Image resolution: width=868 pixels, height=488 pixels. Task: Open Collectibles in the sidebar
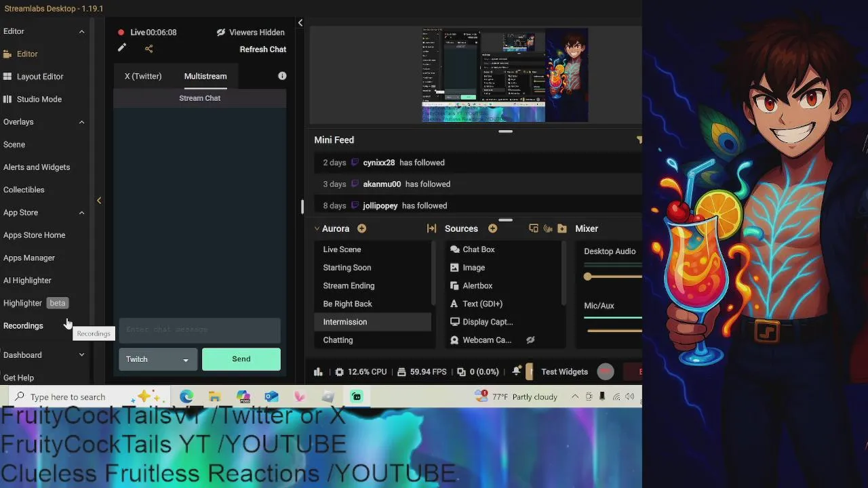24,190
